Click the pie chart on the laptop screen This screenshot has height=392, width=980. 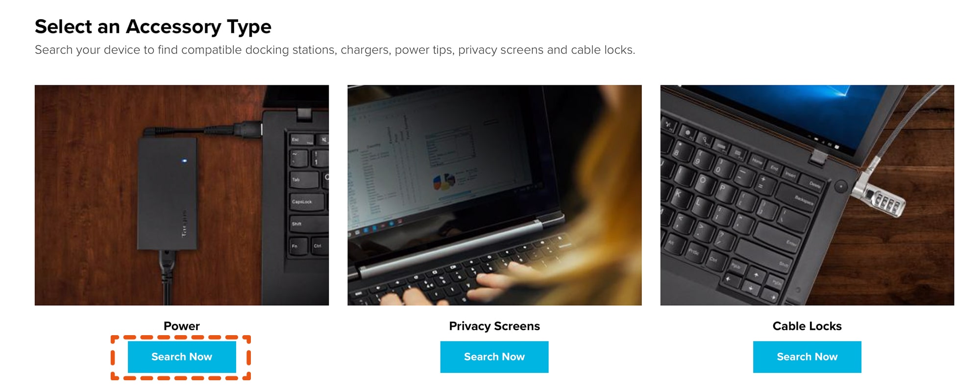pos(444,182)
